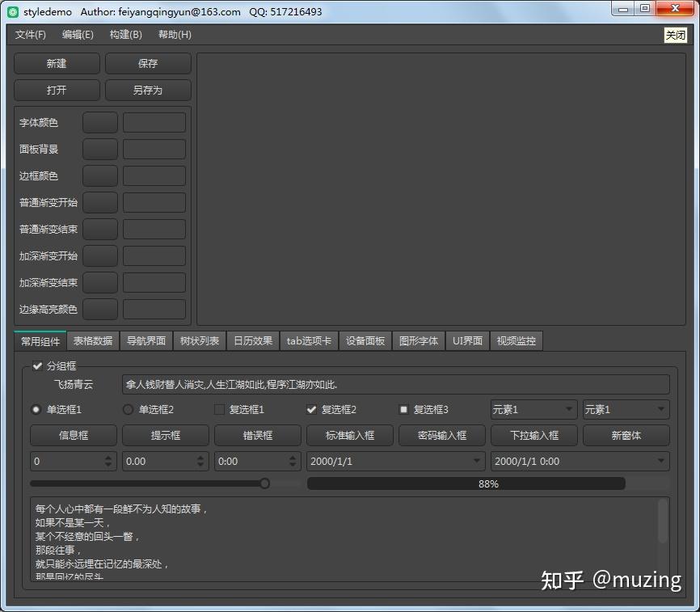Screen dimensions: 700x612
Task: Select the 单选框2 radio button
Action: [128, 409]
